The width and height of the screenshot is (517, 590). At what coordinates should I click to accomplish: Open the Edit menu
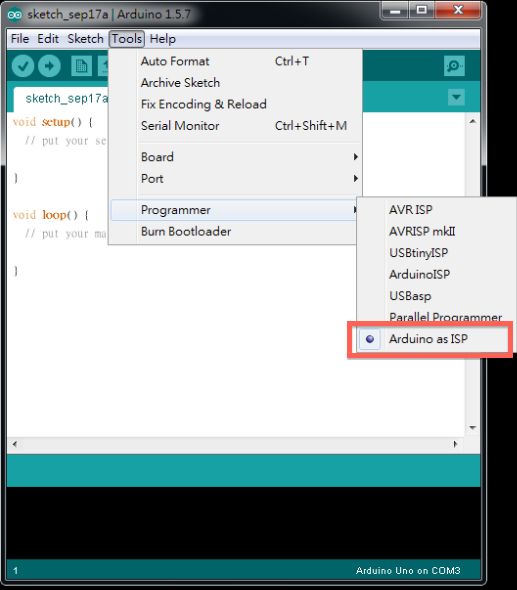click(48, 39)
